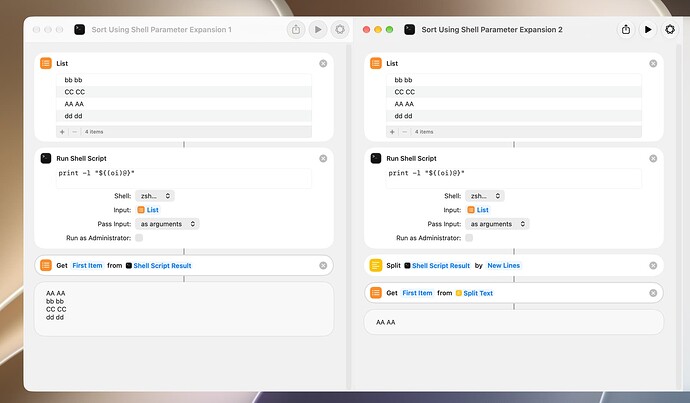Click List input variable in Expansion 2 script
Screen dimensions: 690x403
478,210
